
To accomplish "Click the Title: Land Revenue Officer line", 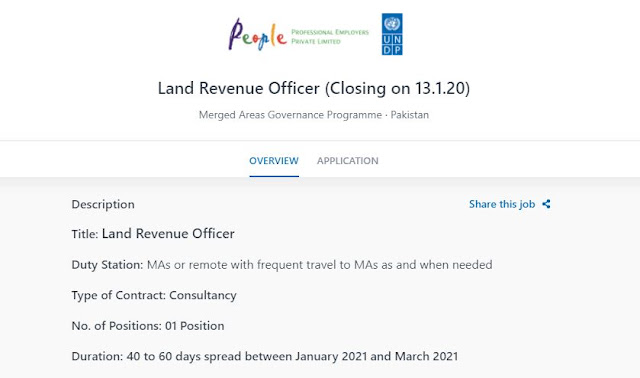I will pyautogui.click(x=153, y=233).
